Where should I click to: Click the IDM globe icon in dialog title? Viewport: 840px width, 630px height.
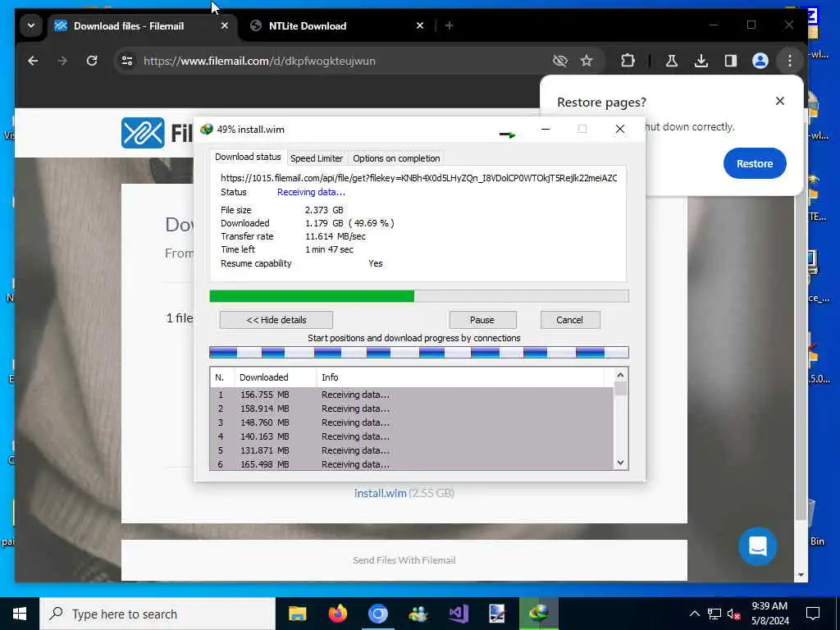[207, 129]
